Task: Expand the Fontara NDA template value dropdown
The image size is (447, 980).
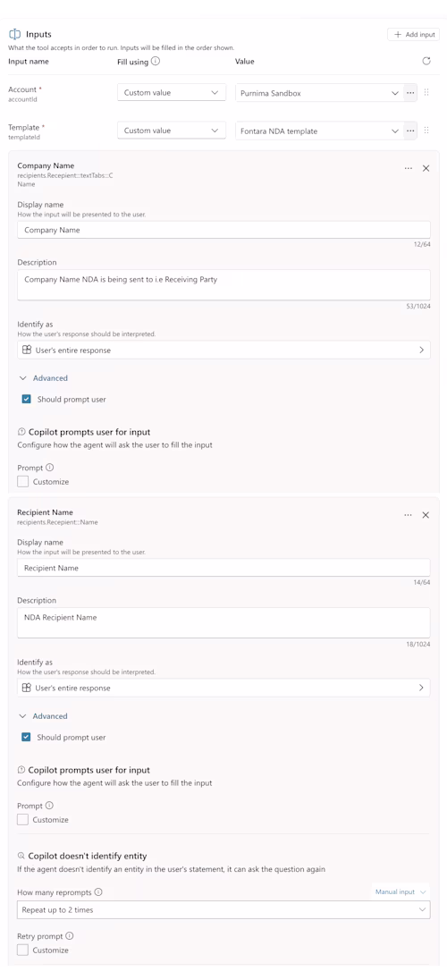Action: point(319,131)
